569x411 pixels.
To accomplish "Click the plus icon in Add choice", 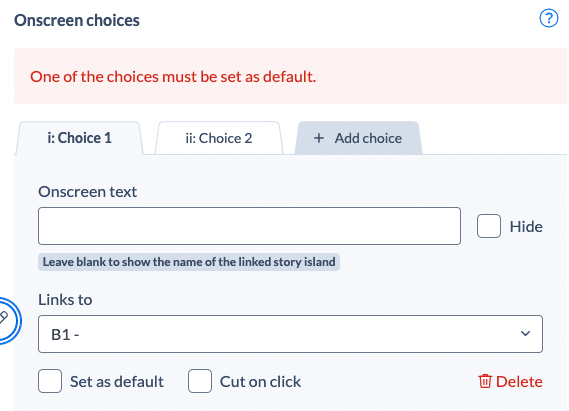I will click(319, 138).
